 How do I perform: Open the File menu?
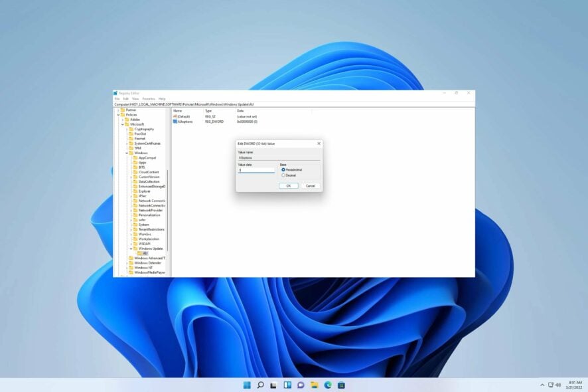117,99
